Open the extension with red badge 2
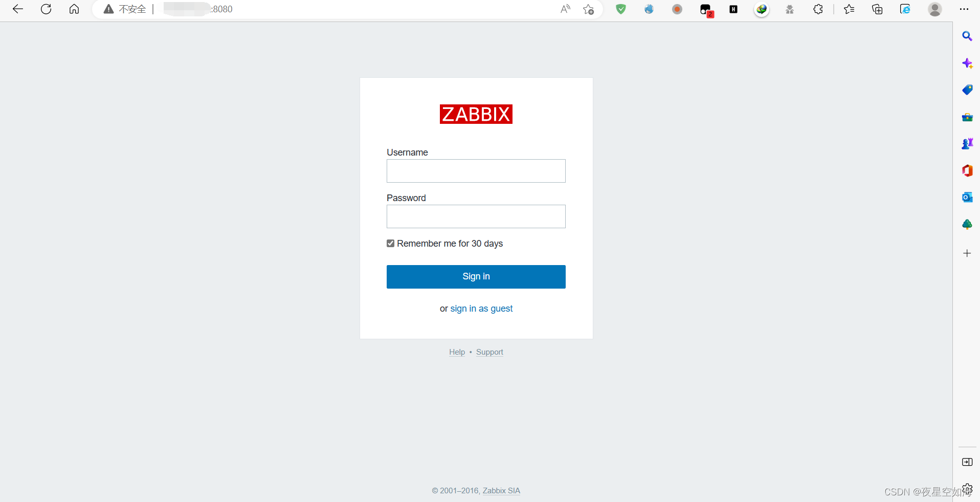The image size is (980, 502). tap(706, 10)
